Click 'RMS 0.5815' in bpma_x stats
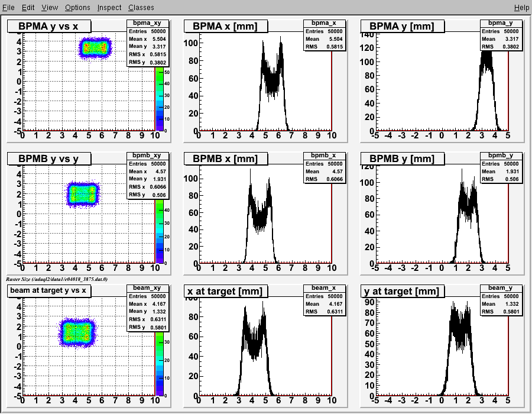The width and height of the screenshot is (532, 414). 325,47
